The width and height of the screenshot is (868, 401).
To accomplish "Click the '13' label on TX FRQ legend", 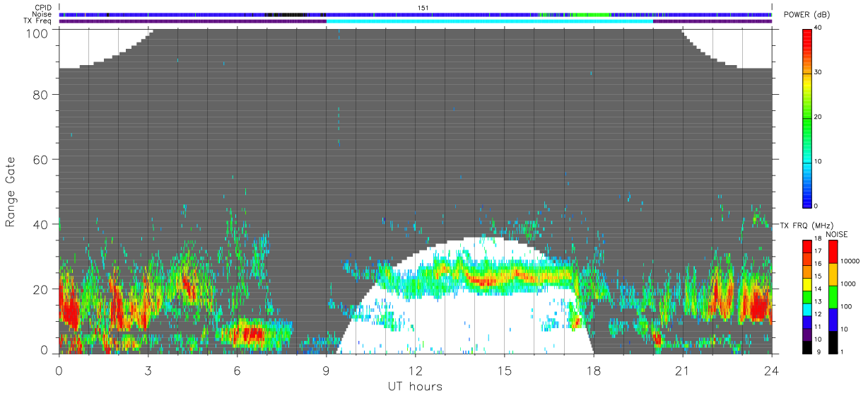I will [818, 302].
